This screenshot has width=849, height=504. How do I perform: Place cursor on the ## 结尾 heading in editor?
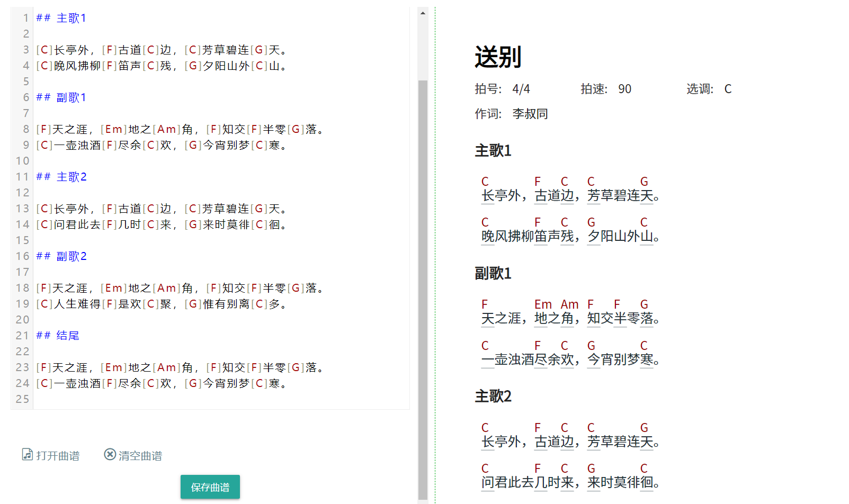coord(57,335)
